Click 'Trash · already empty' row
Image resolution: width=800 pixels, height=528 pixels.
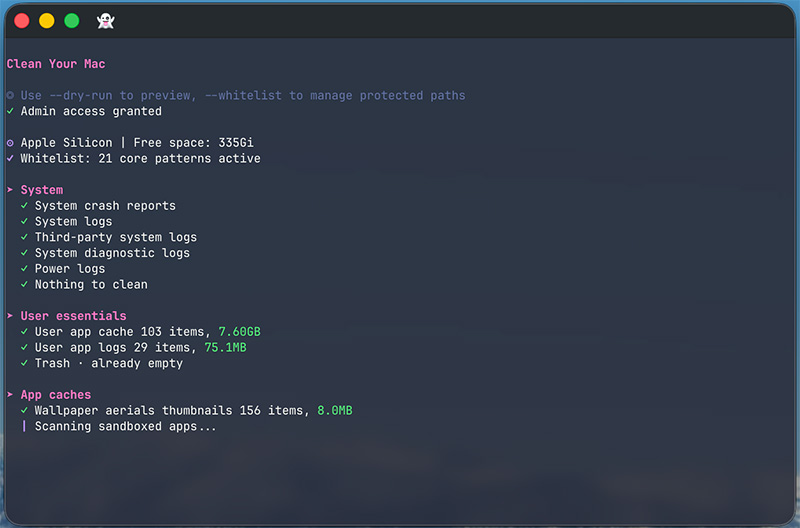[109, 363]
